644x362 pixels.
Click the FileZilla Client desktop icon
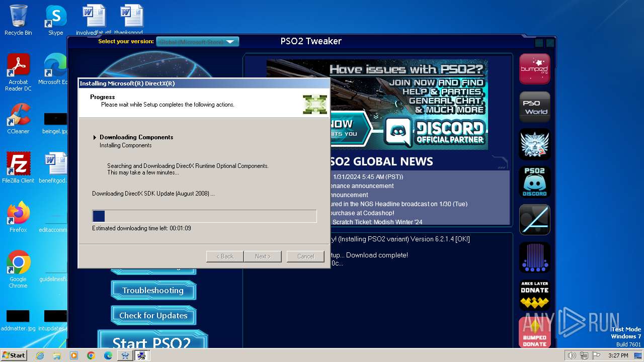pyautogui.click(x=18, y=167)
